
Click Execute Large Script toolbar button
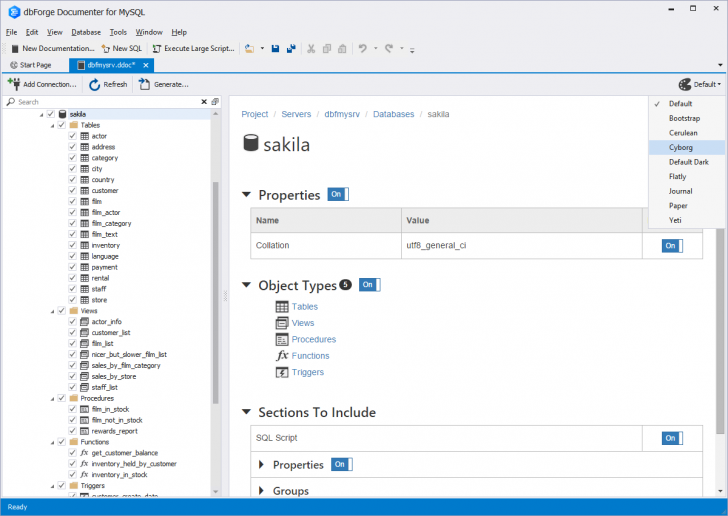coord(194,48)
